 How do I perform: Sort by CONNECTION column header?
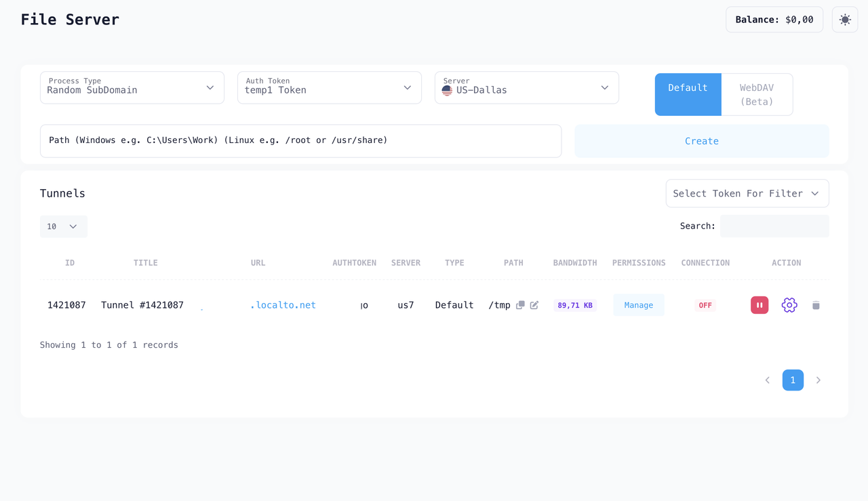[x=705, y=262]
